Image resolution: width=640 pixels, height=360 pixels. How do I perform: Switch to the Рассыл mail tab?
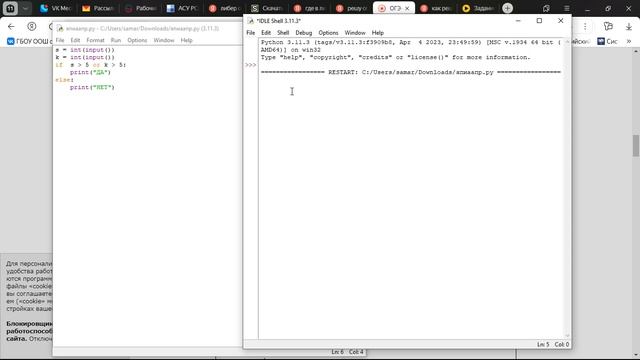coord(98,8)
